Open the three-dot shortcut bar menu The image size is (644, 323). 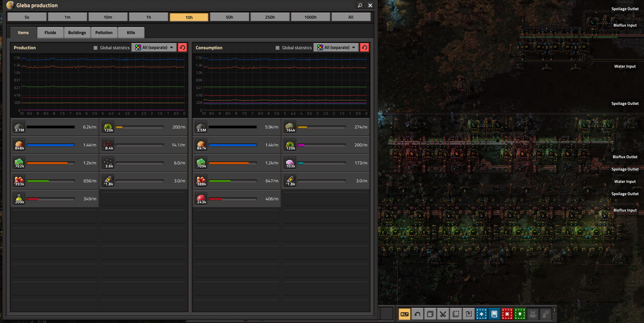(554, 310)
